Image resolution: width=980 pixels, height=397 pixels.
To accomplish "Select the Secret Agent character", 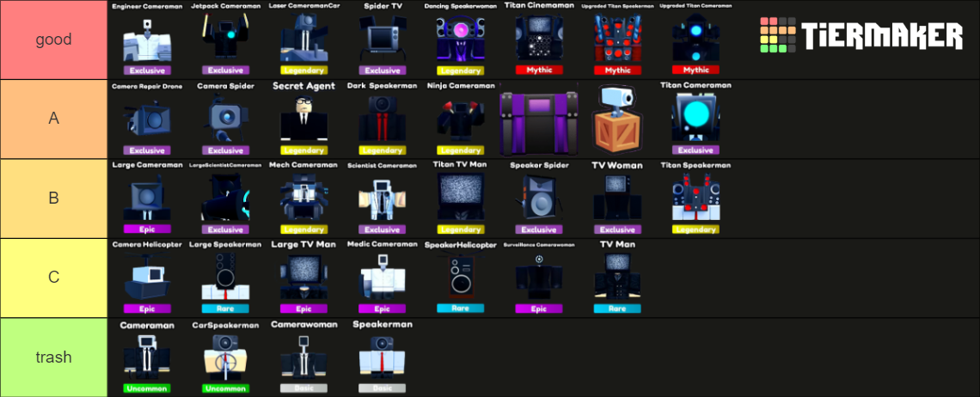I will 303,119.
